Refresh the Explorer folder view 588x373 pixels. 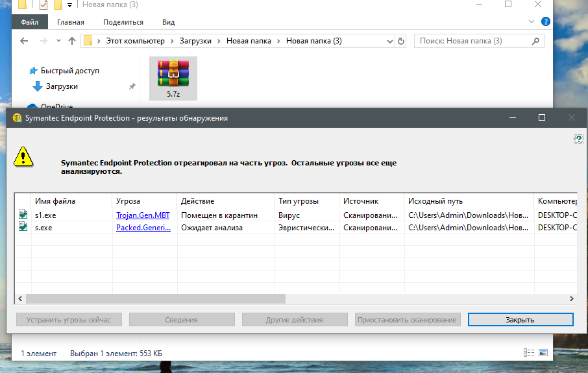pos(401,41)
